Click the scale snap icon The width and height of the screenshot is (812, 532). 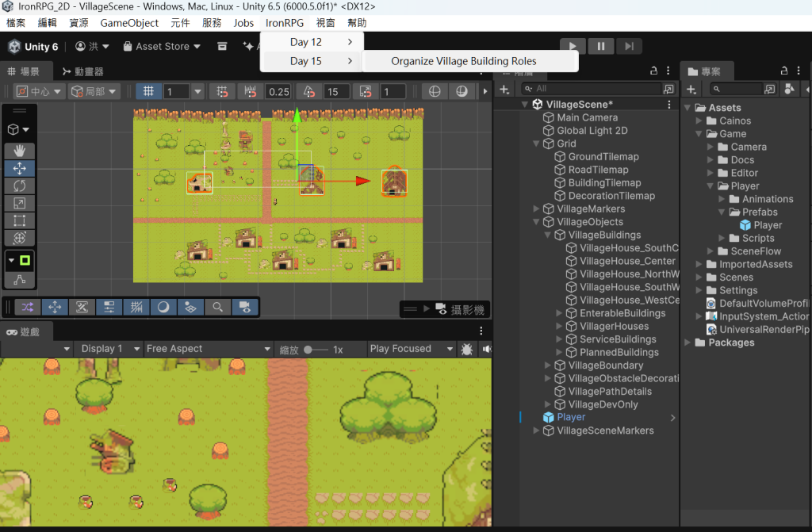(366, 92)
